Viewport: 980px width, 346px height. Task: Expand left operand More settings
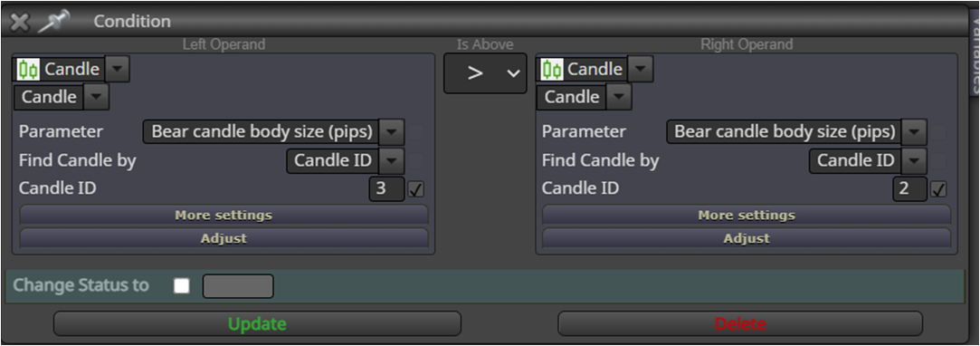224,216
